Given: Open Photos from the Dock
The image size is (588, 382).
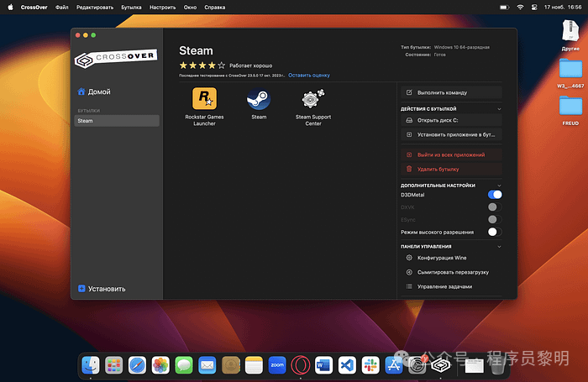Looking at the screenshot, I should pos(160,364).
